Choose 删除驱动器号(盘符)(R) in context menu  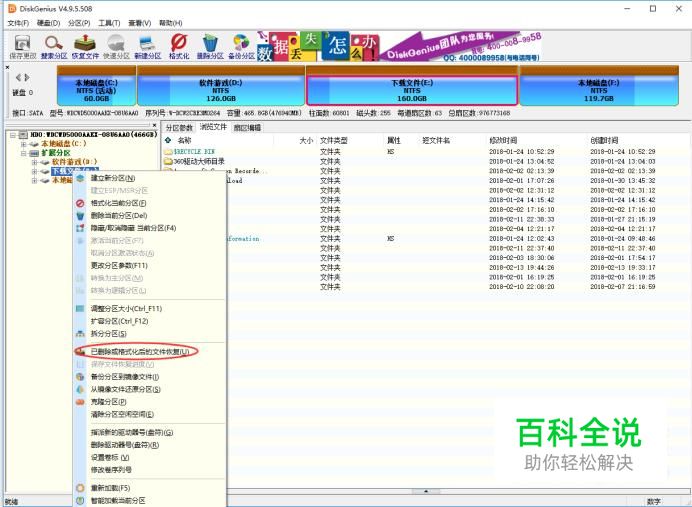point(125,445)
